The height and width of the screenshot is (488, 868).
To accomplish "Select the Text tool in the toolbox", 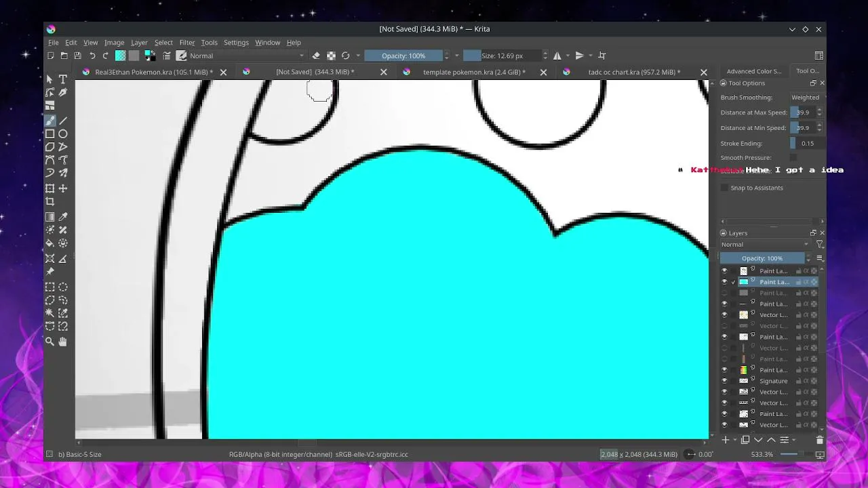I will 63,79.
